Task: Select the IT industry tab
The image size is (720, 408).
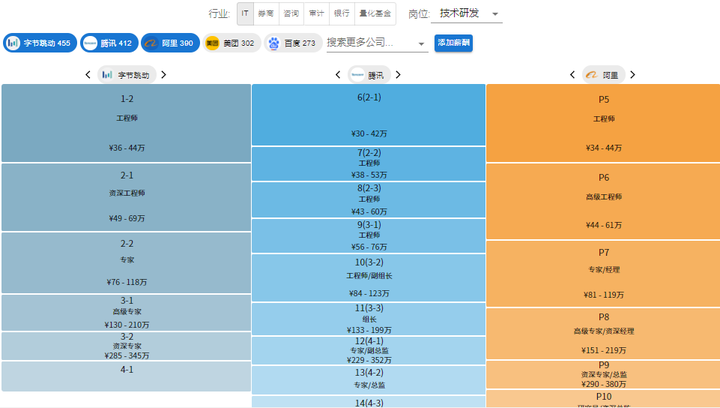Action: 245,14
